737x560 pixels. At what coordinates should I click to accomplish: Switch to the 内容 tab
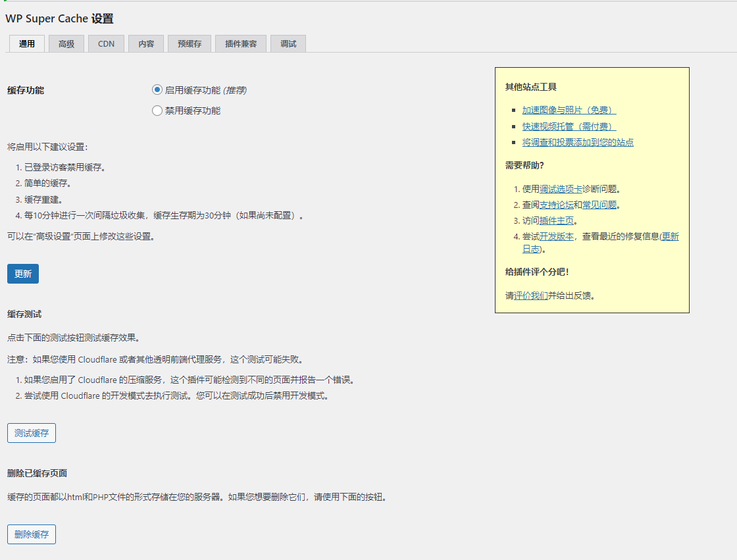(146, 43)
